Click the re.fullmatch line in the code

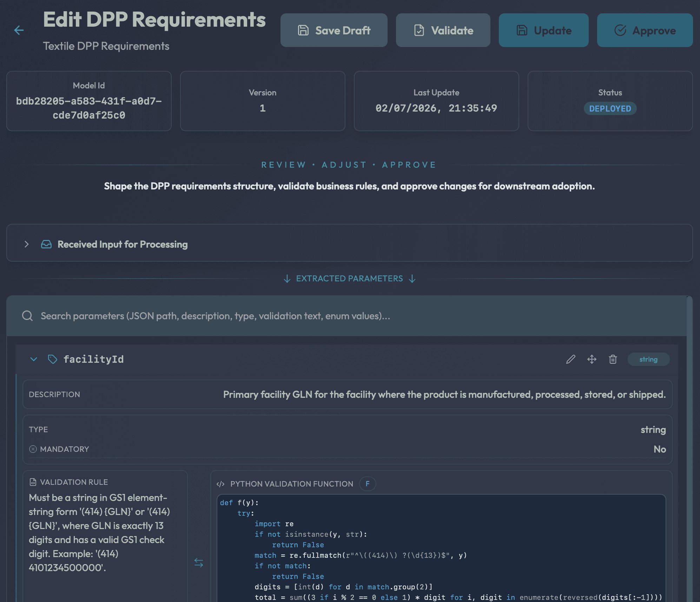(x=361, y=555)
